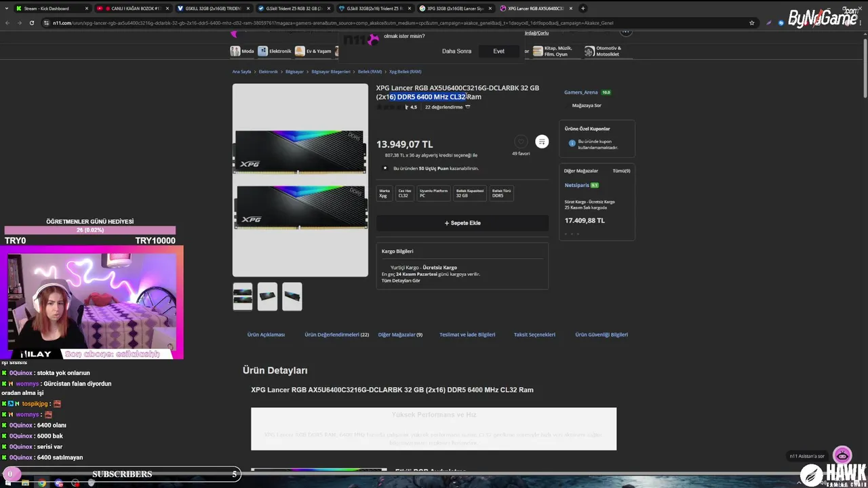Click the Windows Start button
868x488 pixels.
8,483
